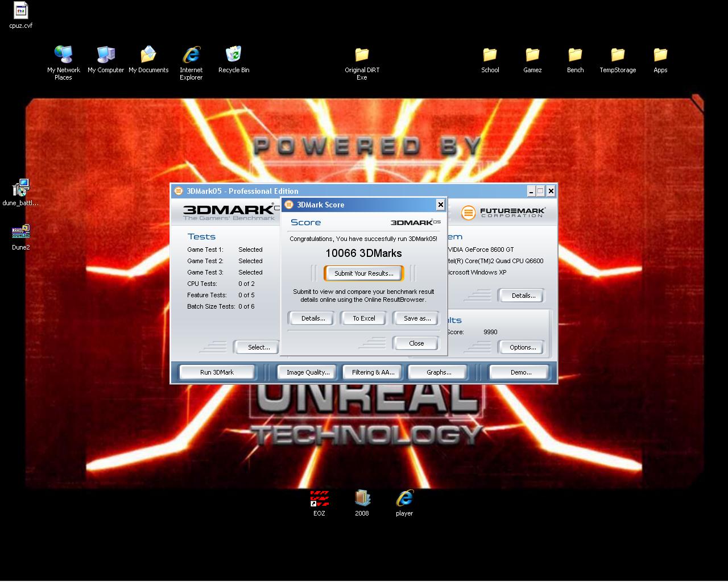
Task: Open the TempStorage folder
Action: click(x=618, y=55)
